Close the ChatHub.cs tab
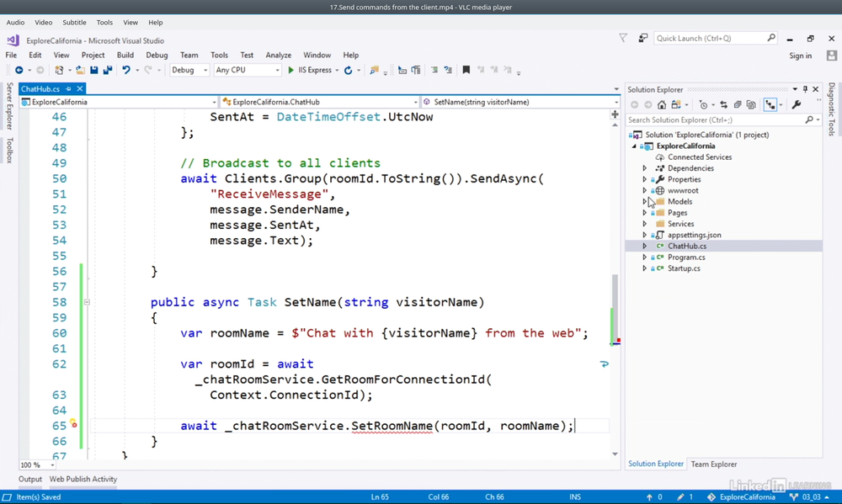The image size is (842, 504). pyautogui.click(x=79, y=88)
